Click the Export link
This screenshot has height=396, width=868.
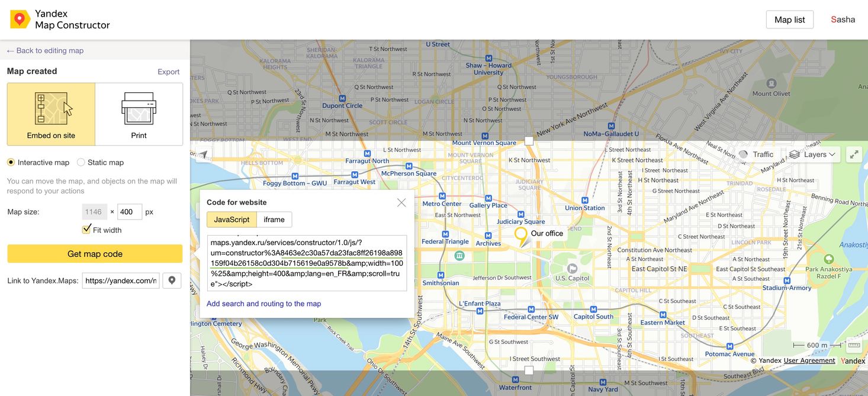tap(168, 72)
